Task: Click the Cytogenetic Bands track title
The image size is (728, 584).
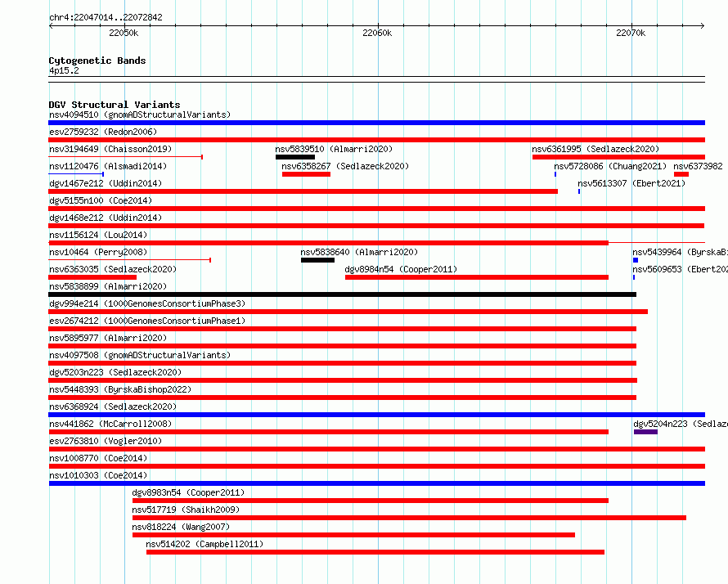Action: (x=97, y=61)
